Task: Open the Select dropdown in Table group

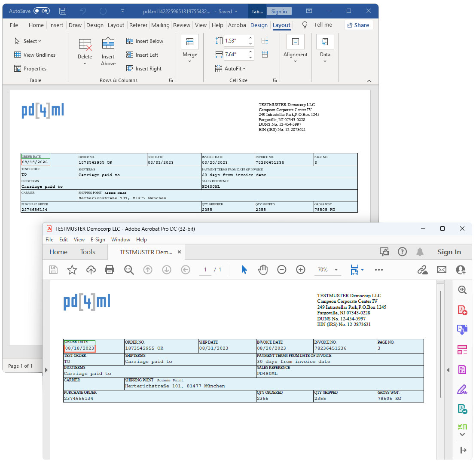Action: click(27, 41)
